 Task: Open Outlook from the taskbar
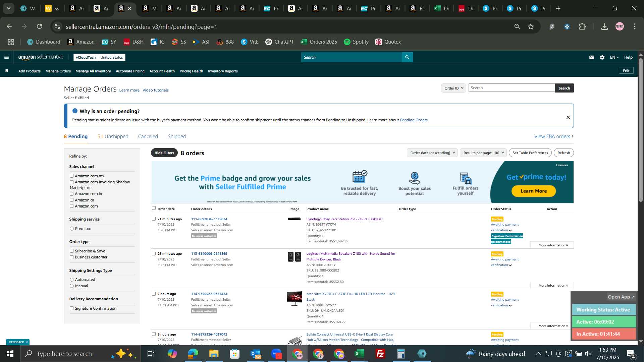click(x=255, y=354)
